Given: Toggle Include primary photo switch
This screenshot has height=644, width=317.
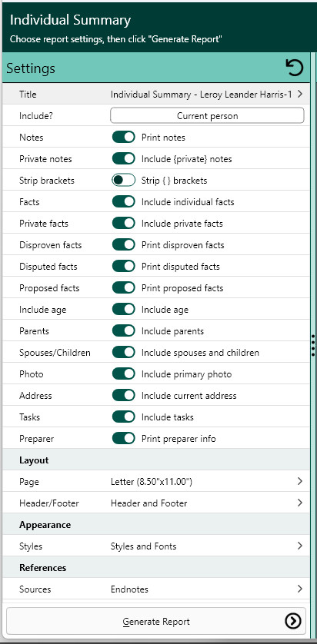Looking at the screenshot, I should [x=123, y=373].
